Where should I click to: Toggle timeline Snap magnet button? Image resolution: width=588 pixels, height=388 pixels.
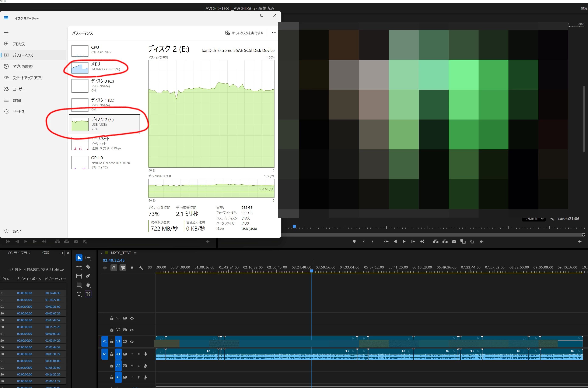[x=114, y=268]
